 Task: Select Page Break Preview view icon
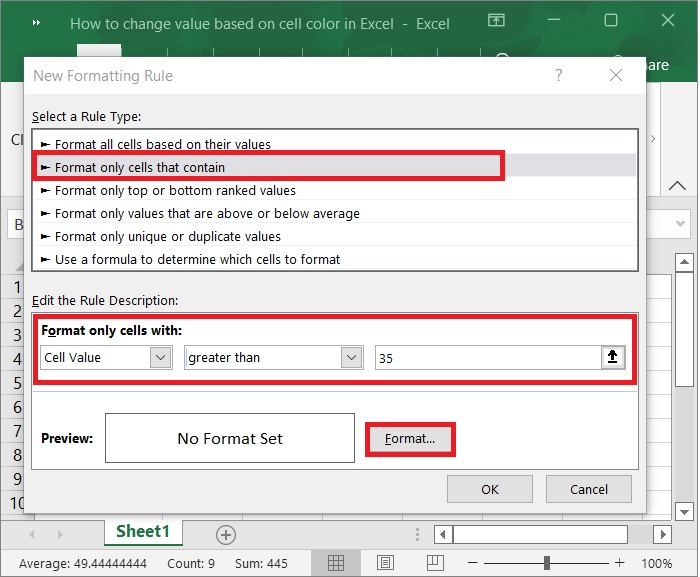437,563
